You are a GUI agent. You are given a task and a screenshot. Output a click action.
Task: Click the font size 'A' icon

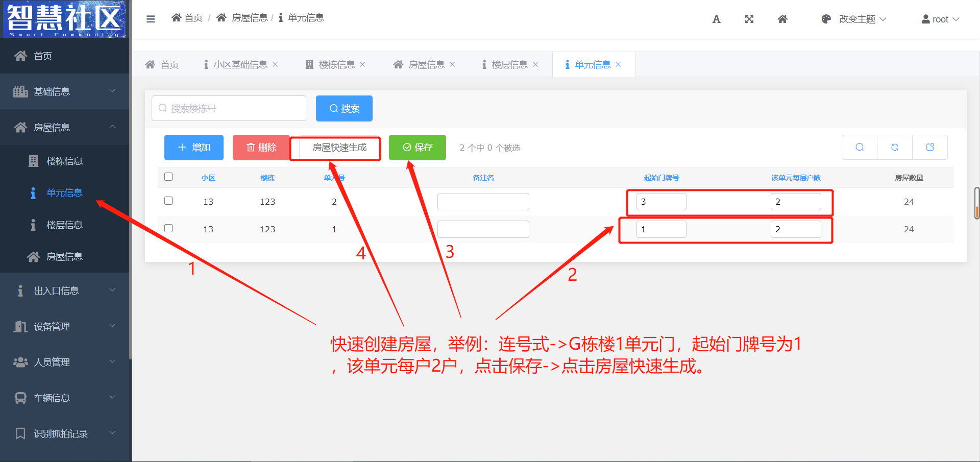click(716, 19)
